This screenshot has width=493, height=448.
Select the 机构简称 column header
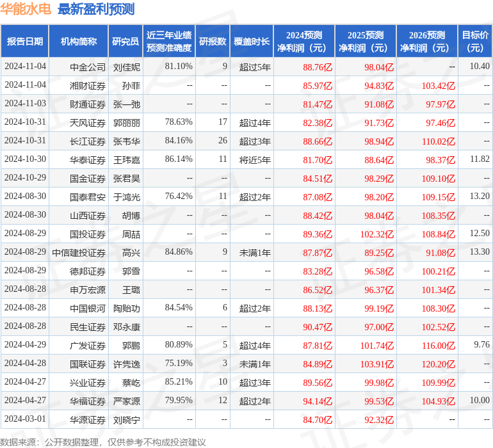pyautogui.click(x=79, y=41)
